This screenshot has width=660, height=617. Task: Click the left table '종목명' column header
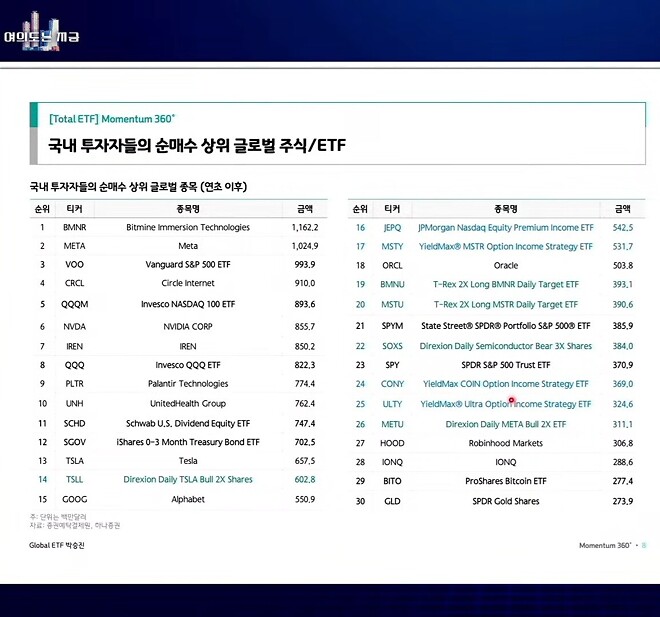point(188,209)
